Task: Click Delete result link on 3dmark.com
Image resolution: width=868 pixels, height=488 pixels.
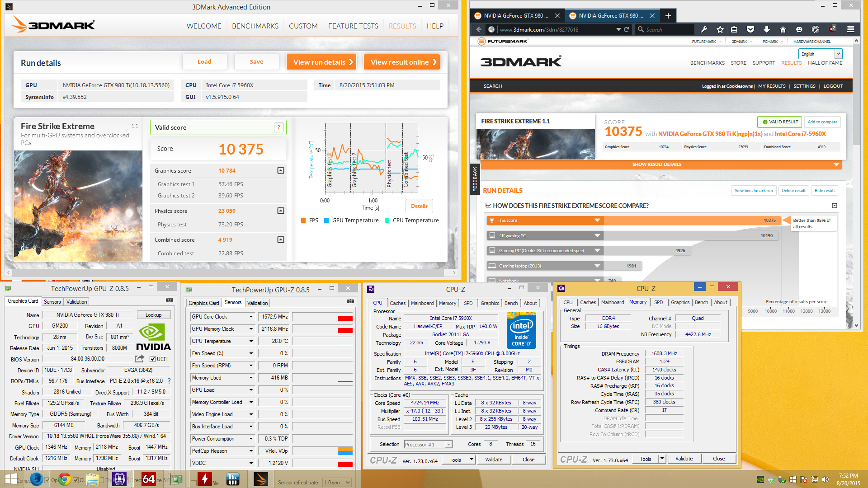Action: 793,191
